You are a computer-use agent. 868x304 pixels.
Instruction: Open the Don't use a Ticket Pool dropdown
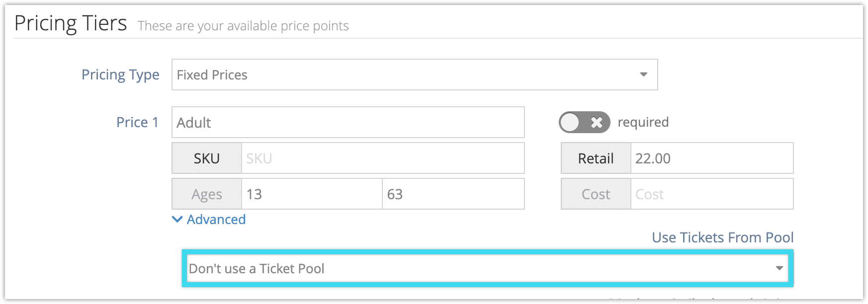tap(488, 268)
